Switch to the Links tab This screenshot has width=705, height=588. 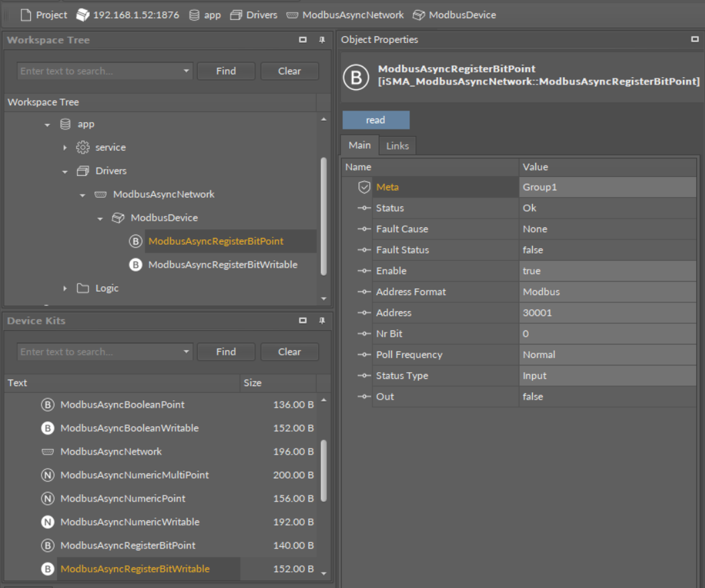tap(397, 145)
